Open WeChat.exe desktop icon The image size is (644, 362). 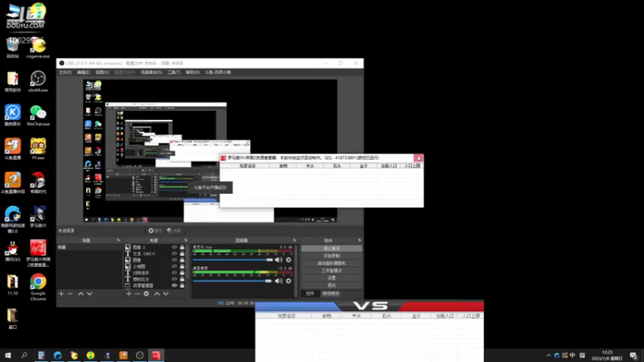pyautogui.click(x=38, y=115)
